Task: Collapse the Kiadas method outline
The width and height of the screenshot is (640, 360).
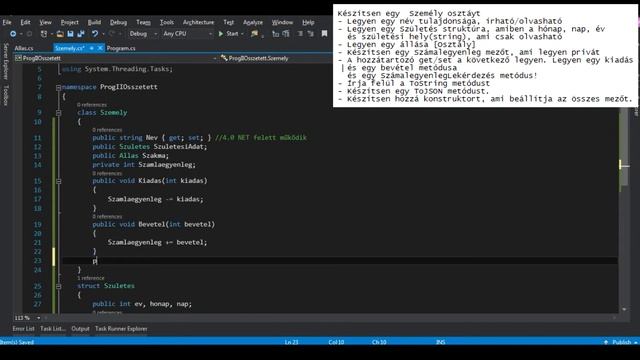Action: pyautogui.click(x=58, y=181)
